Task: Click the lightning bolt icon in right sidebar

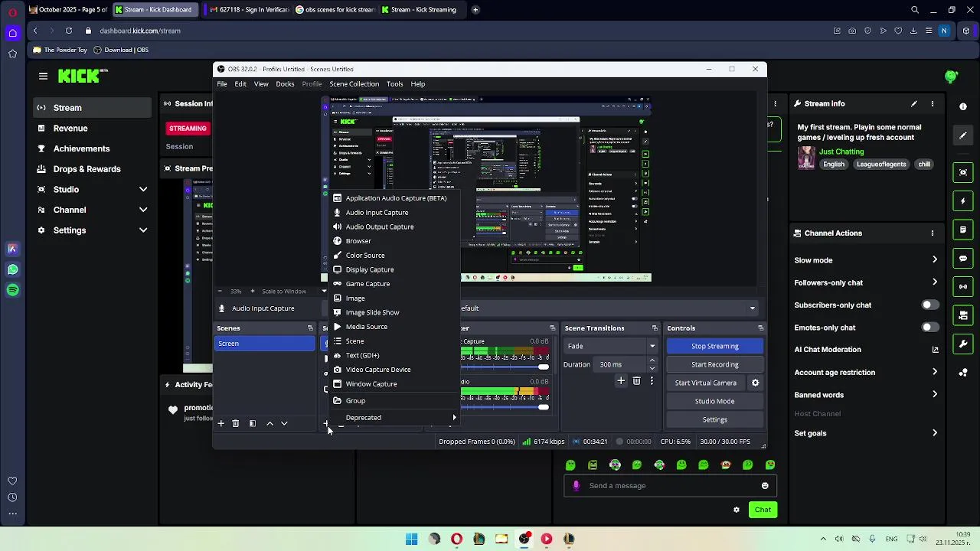Action: pyautogui.click(x=963, y=201)
